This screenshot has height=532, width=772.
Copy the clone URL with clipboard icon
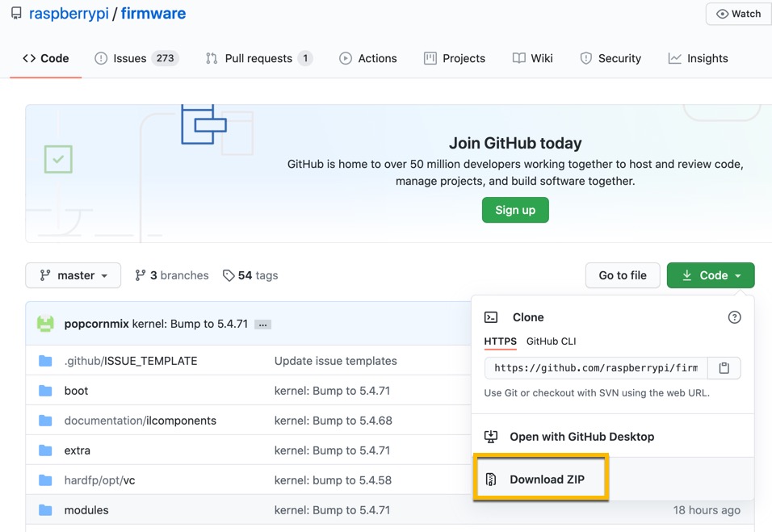[x=724, y=368]
